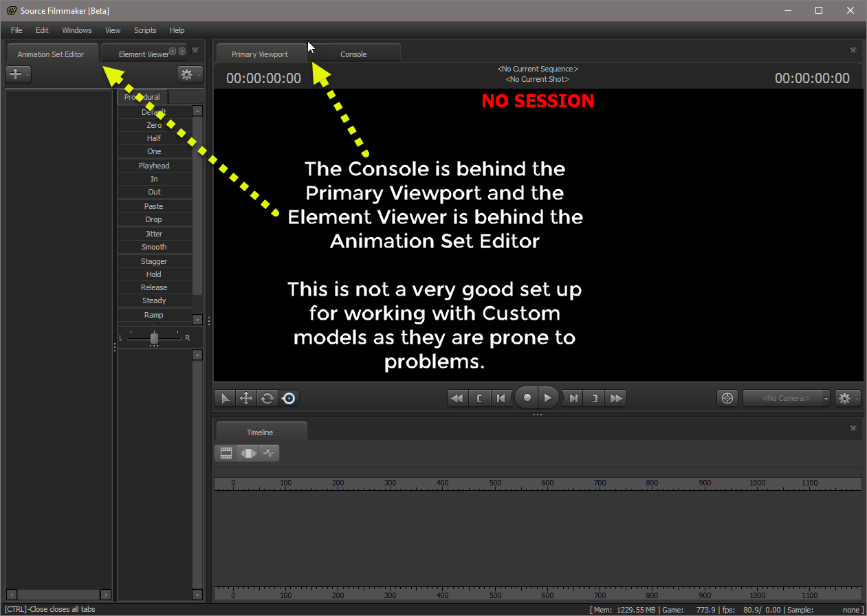Click the controls panel scroll-down arrow at bottom
Screen dimensions: 867x616
point(197,595)
